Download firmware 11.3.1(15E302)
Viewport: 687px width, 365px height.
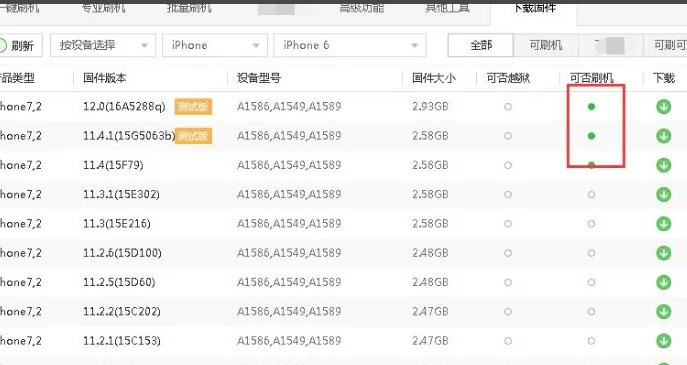[x=663, y=194]
